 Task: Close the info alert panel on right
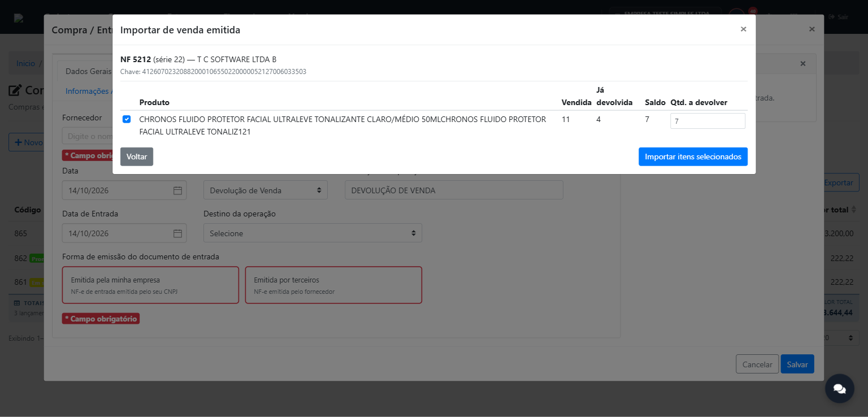tap(802, 63)
